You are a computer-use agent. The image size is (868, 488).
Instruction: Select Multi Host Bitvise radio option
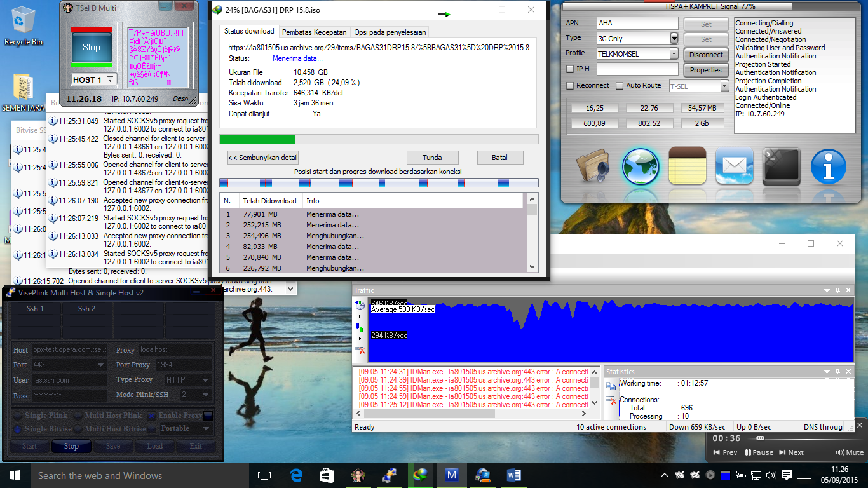78,429
